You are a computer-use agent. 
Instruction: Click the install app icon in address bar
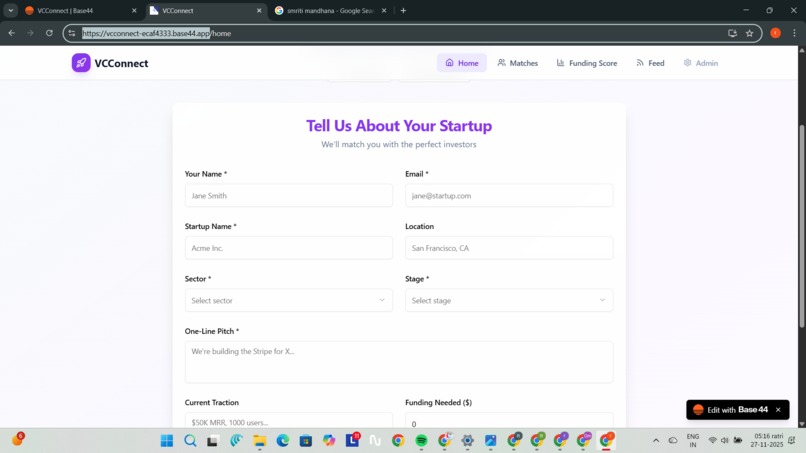[x=732, y=33]
